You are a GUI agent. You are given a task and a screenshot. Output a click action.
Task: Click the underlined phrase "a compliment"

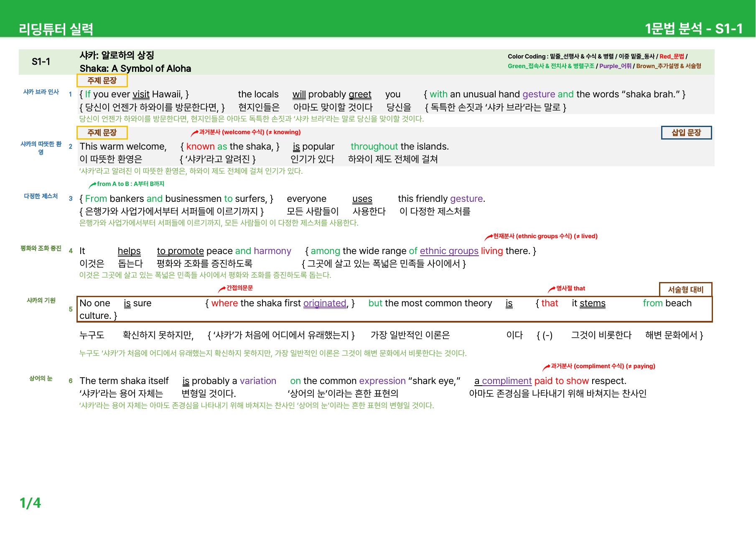click(x=503, y=381)
